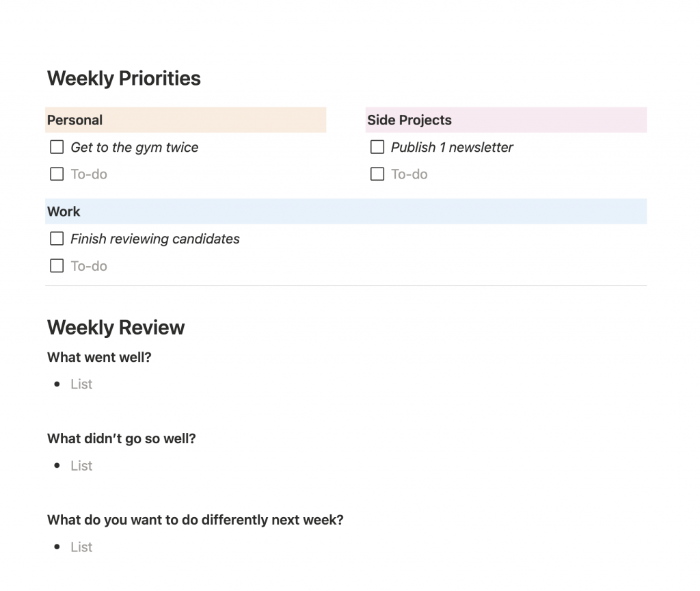
Task: Click the Work blue header bar
Action: pos(346,211)
